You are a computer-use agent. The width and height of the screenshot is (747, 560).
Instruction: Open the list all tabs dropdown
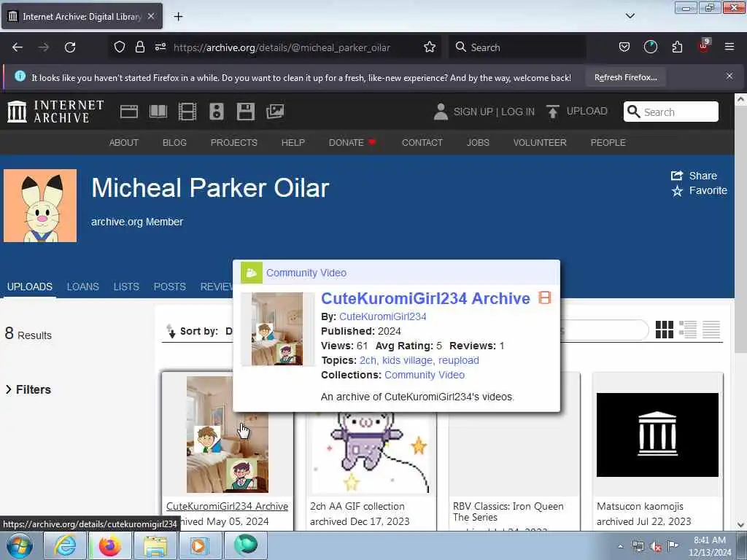[630, 16]
